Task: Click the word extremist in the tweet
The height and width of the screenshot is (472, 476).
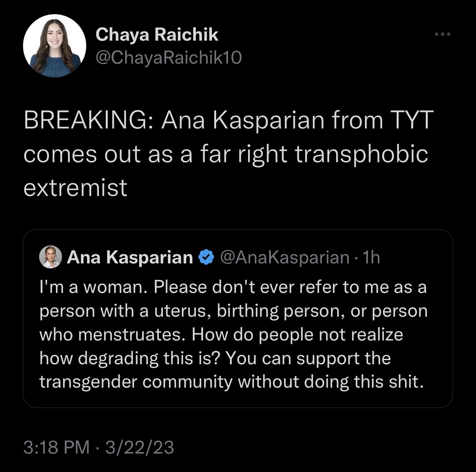Action: point(76,187)
